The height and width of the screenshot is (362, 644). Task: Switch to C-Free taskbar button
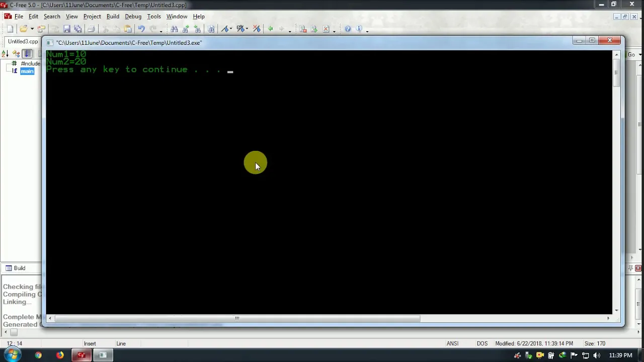82,355
